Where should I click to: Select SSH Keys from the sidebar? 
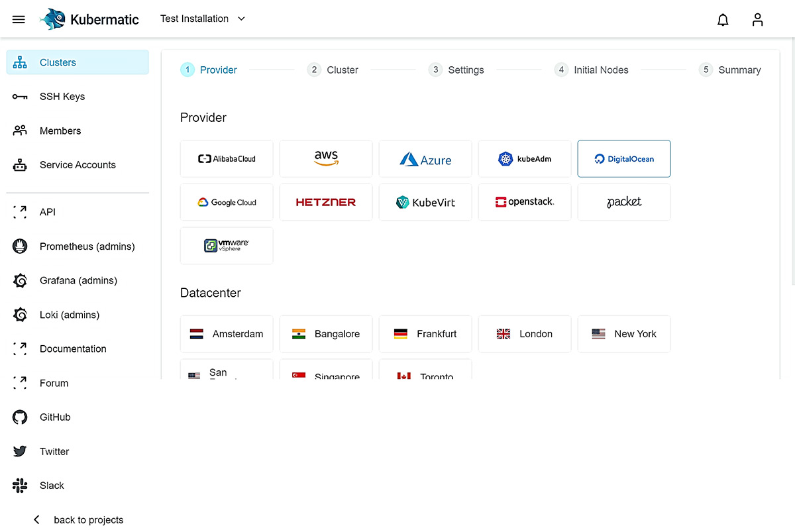coord(63,96)
